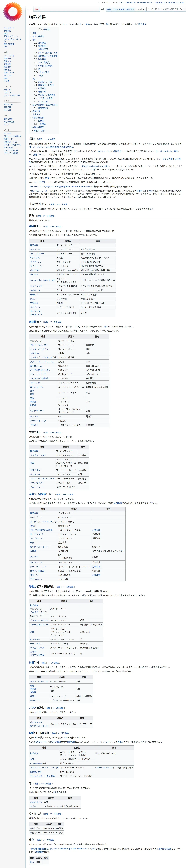Viewport: 186px width, 868px height.
Task: Jump to contents entry 9 特殊効果解除
Action: click(x=37, y=127)
